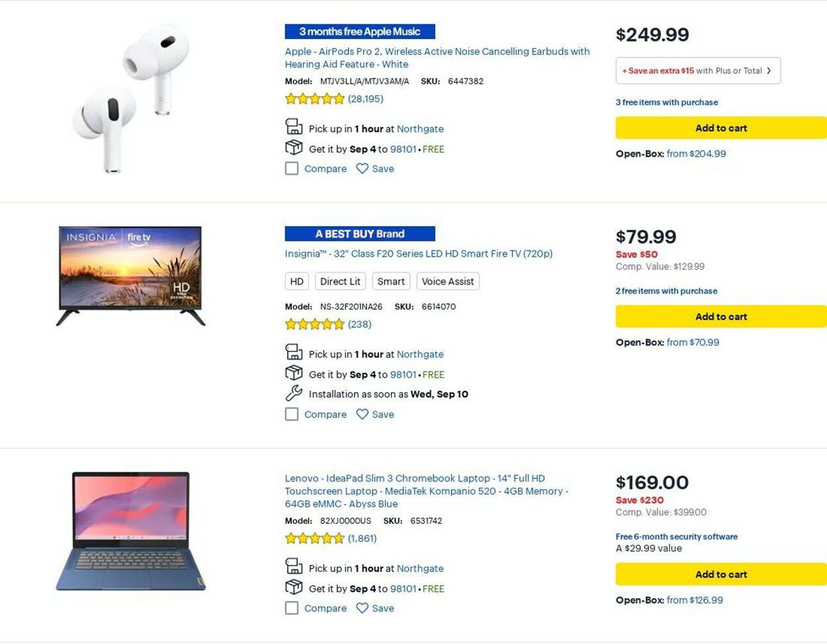This screenshot has width=827, height=644.
Task: Select the Direct Lit feature tag
Action: tap(340, 281)
